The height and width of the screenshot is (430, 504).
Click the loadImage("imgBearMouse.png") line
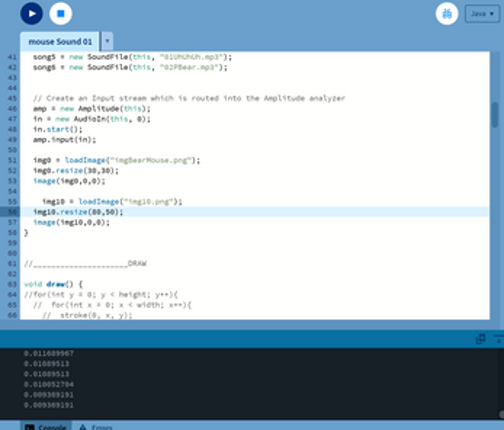[116, 160]
